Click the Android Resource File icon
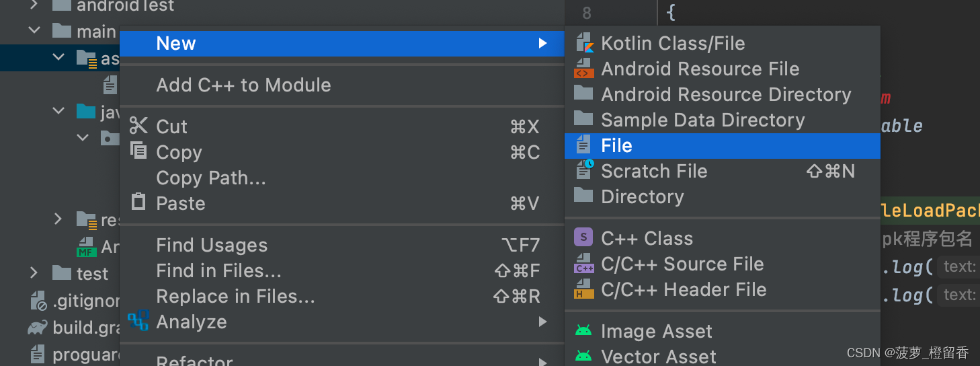 [x=583, y=69]
